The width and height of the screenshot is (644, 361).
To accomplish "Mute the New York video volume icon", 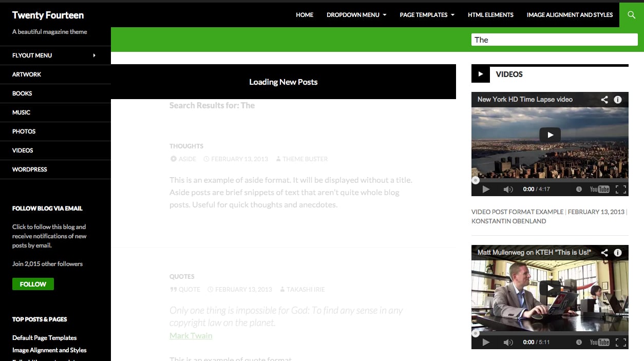I will coord(508,189).
